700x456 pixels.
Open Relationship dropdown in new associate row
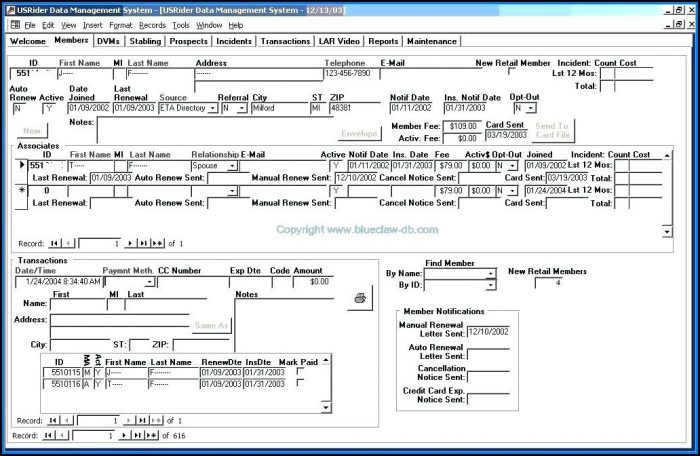(x=232, y=191)
